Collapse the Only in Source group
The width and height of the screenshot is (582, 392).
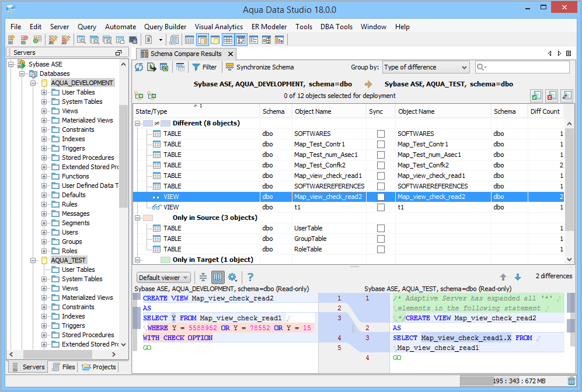[x=137, y=218]
